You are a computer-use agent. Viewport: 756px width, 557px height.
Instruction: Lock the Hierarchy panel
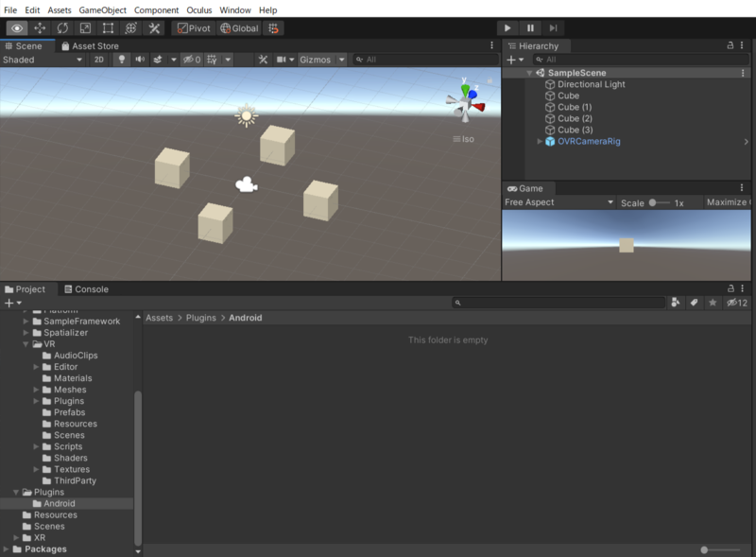[730, 45]
